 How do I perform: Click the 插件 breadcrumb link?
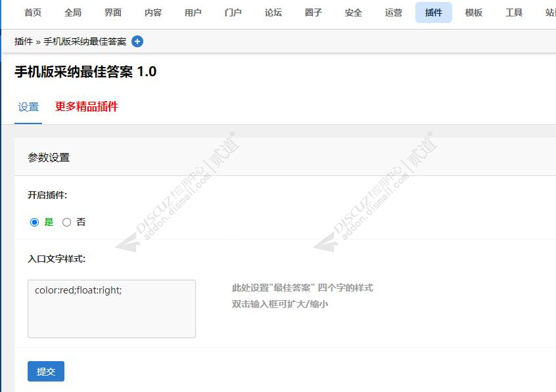(x=24, y=41)
